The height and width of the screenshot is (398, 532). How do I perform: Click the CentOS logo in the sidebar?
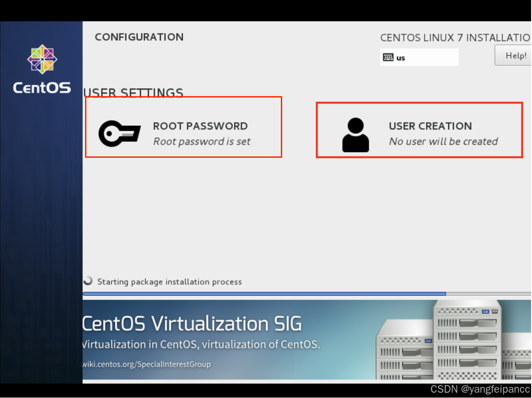point(42,69)
